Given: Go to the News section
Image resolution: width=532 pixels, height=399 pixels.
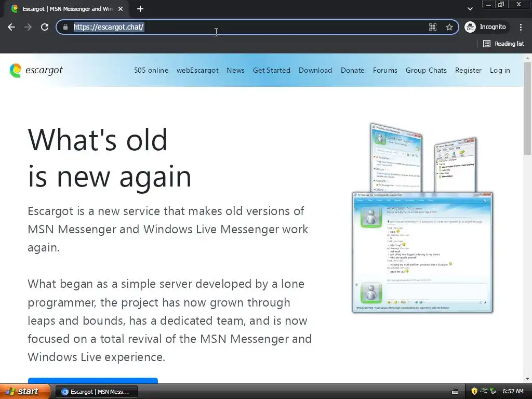Looking at the screenshot, I should click(x=235, y=70).
